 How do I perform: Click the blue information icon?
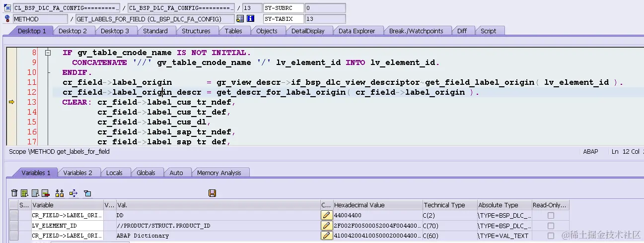coord(251,19)
